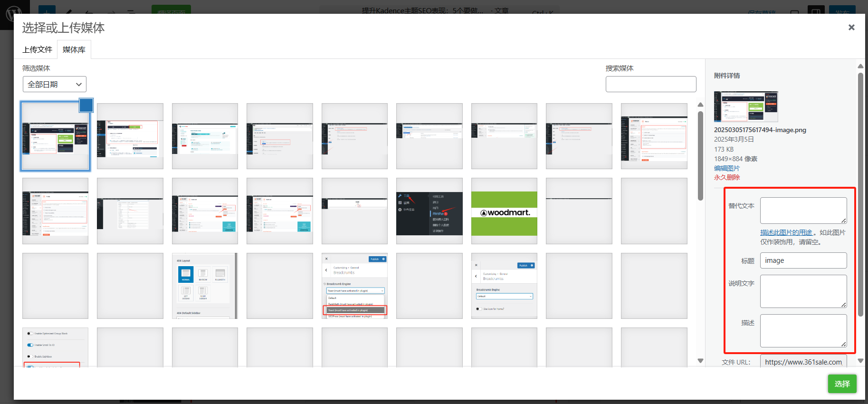This screenshot has height=404, width=868.
Task: Focus the 说明文字 caption box
Action: coord(803,291)
